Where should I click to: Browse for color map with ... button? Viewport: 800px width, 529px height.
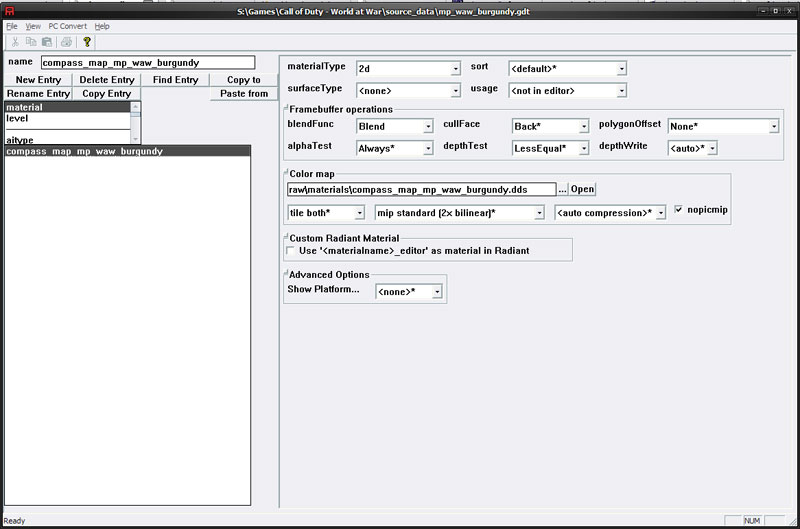562,189
